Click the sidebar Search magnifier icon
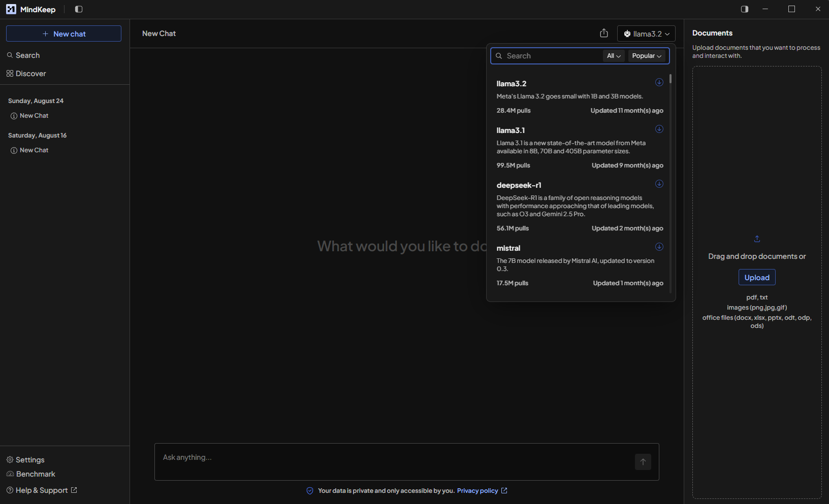Screen dimensions: 829x504 [10, 55]
